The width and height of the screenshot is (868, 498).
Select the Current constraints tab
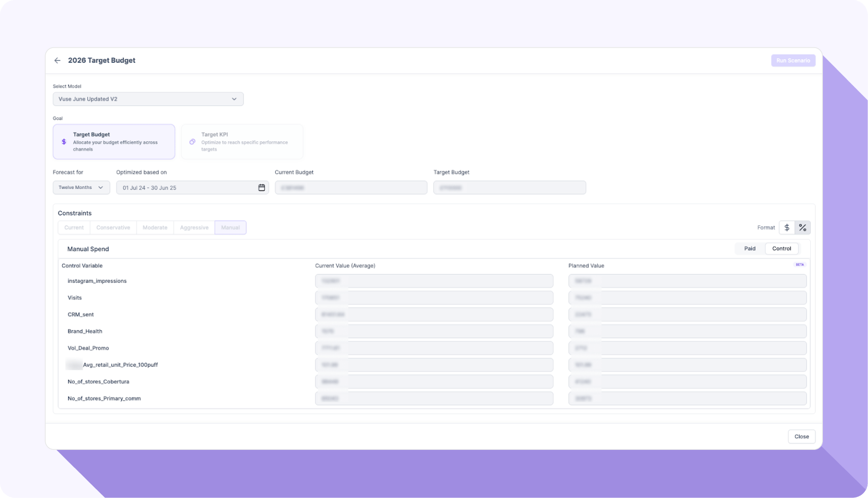pyautogui.click(x=74, y=227)
